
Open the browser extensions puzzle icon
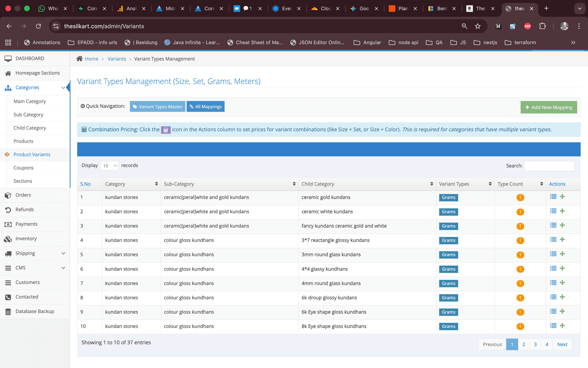coord(542,26)
